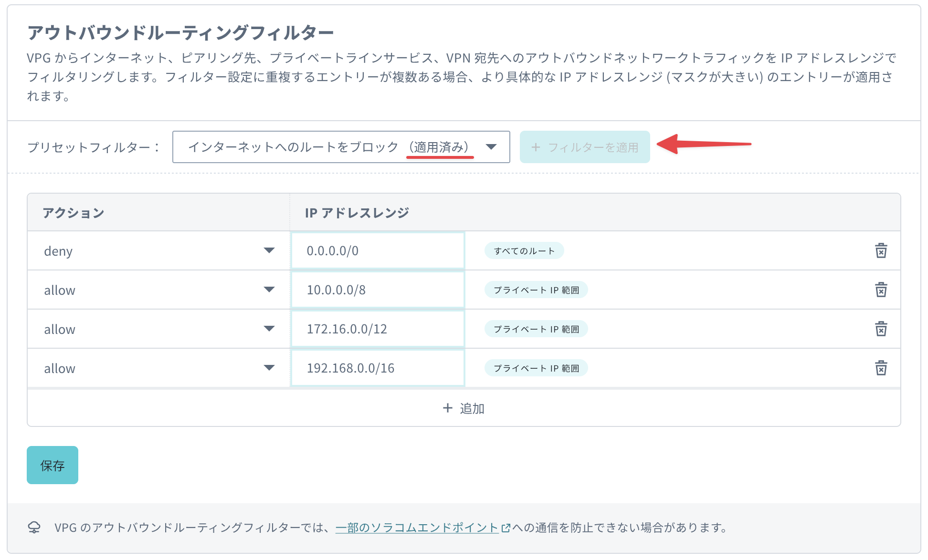Open the 一部のソラコムエンドポイント link
Image resolution: width=928 pixels, height=560 pixels.
pos(418,528)
